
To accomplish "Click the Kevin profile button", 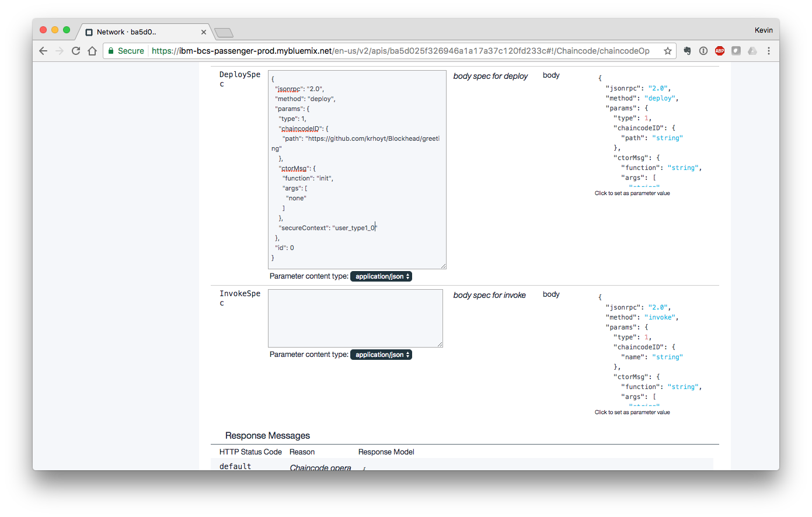I will (764, 30).
